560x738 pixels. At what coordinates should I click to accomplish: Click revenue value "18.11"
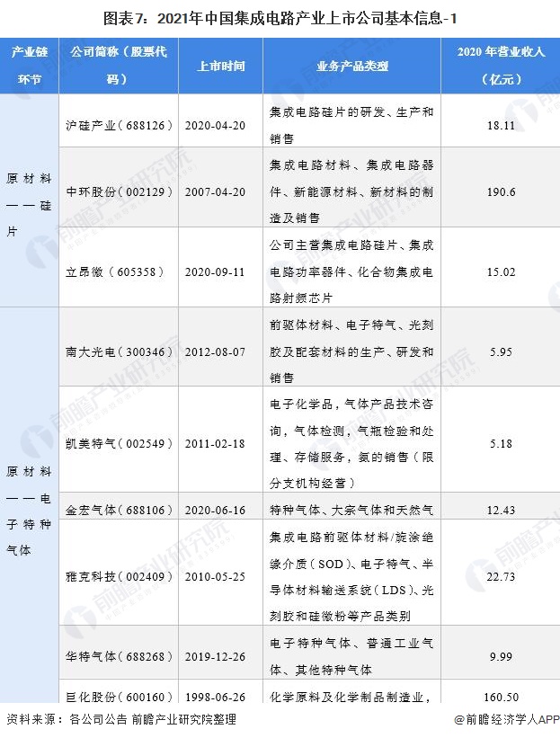(x=501, y=126)
